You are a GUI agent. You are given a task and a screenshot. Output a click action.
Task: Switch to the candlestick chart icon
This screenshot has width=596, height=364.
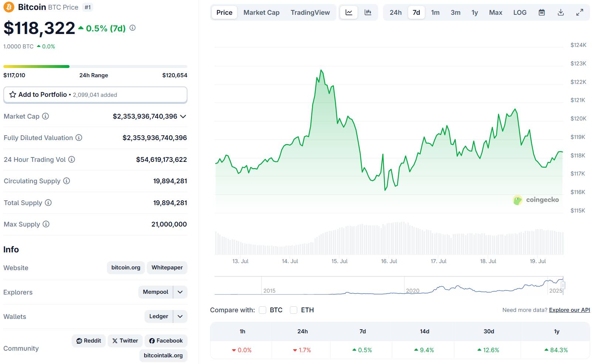[x=368, y=13]
